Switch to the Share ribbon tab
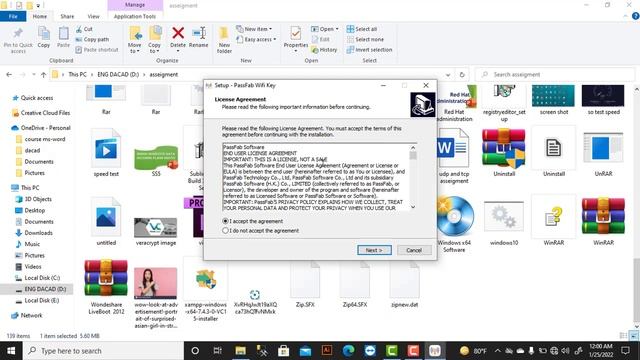This screenshot has width=640, height=360. [67, 16]
